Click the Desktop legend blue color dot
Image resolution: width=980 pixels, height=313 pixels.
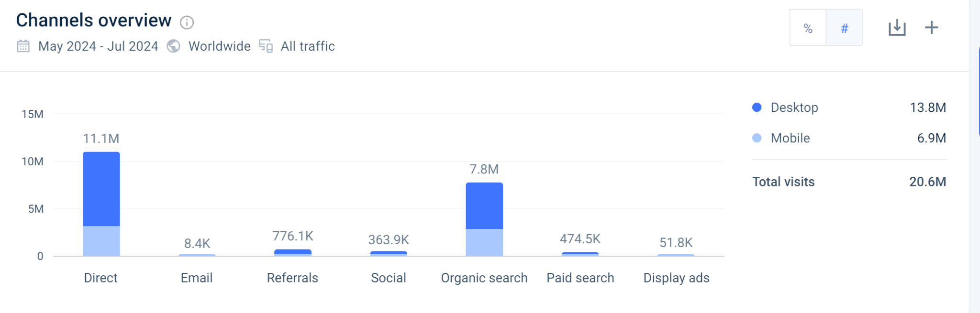(757, 108)
